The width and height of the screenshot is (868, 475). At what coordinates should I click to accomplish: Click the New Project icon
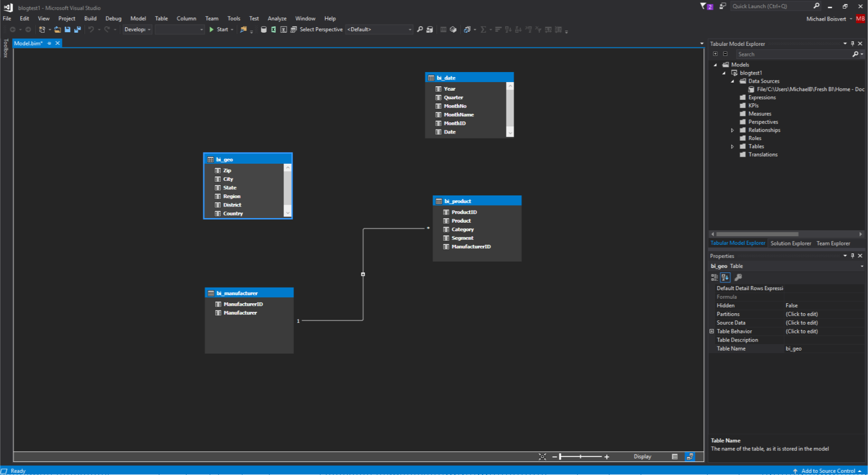(x=42, y=30)
